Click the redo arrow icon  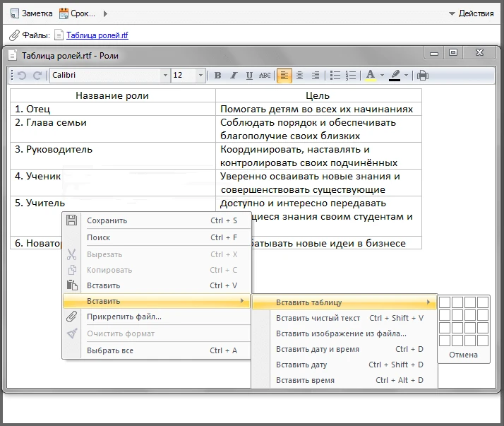tap(37, 76)
